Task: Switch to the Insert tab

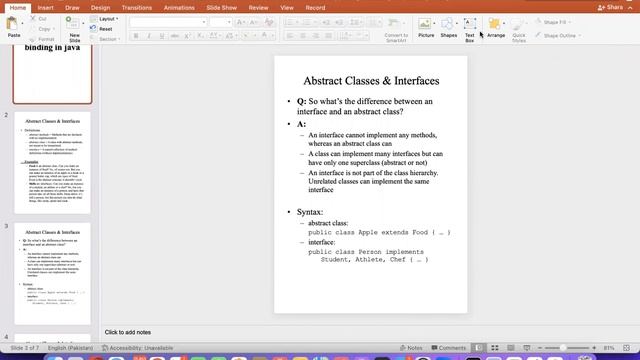Action: click(45, 8)
